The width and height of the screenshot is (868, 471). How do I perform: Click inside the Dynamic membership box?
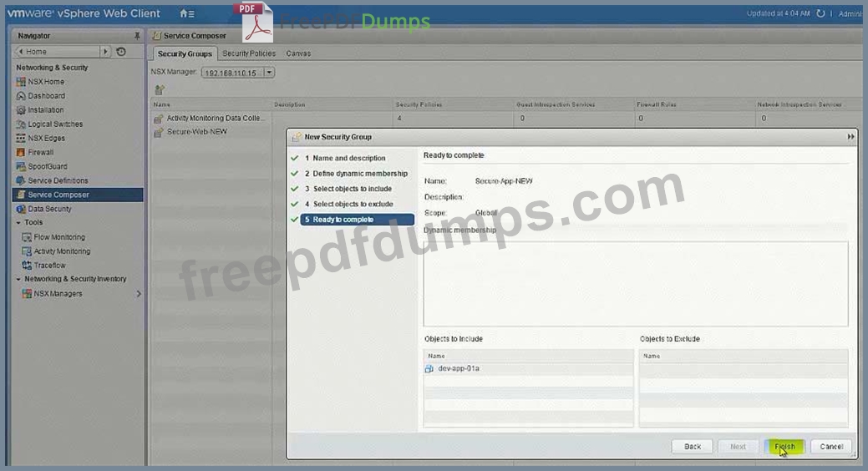click(636, 284)
